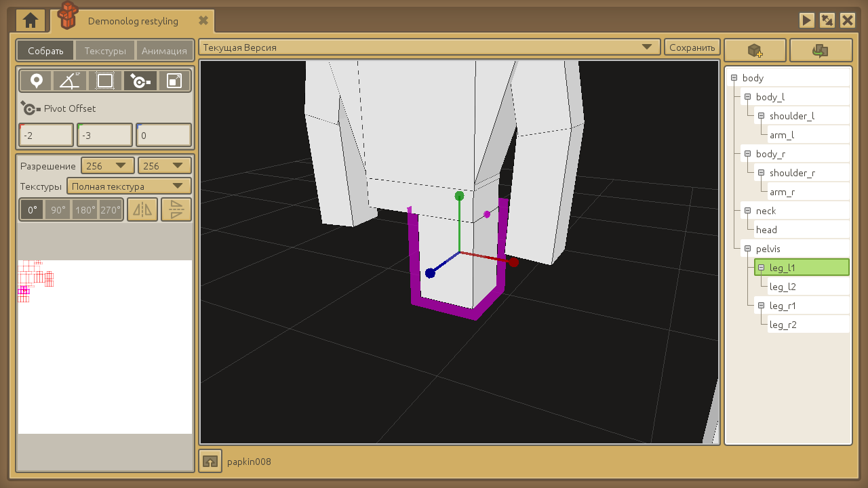868x488 pixels.
Task: Select the Rotation angle tool
Action: pyautogui.click(x=70, y=81)
